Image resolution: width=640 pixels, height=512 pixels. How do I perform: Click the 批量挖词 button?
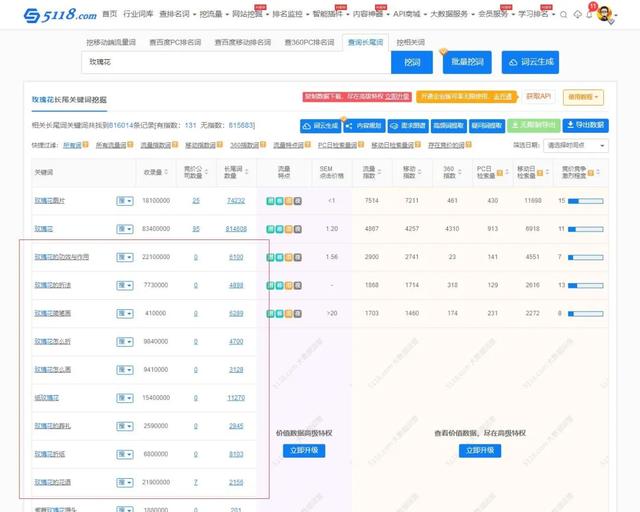click(x=466, y=62)
